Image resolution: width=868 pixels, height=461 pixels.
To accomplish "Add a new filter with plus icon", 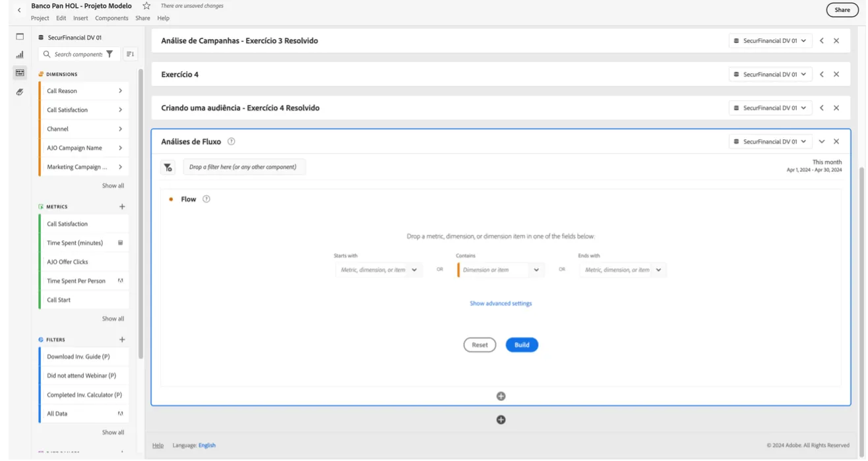I will click(122, 340).
